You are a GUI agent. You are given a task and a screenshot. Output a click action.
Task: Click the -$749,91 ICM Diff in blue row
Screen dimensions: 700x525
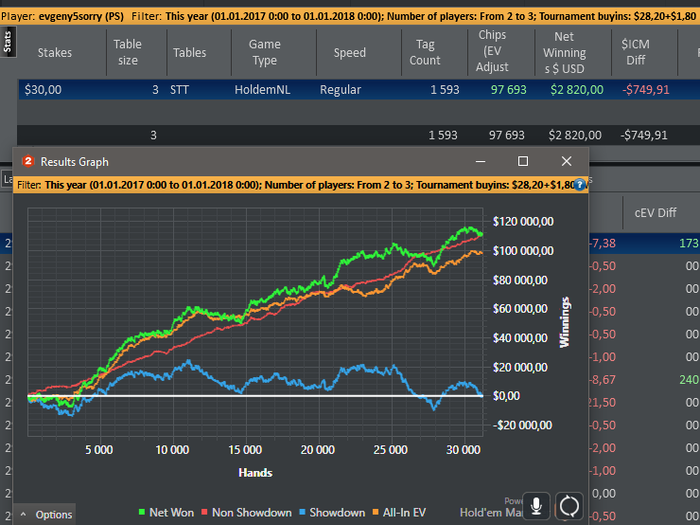(x=646, y=90)
